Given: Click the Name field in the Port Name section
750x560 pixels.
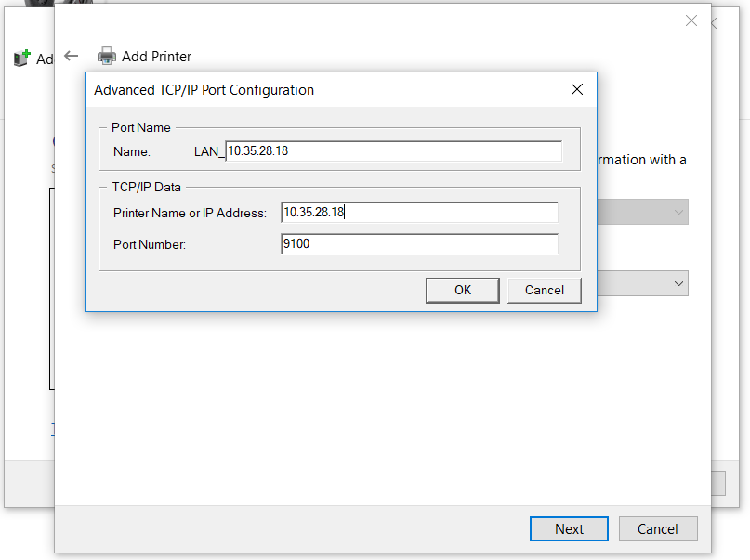Looking at the screenshot, I should pos(390,150).
